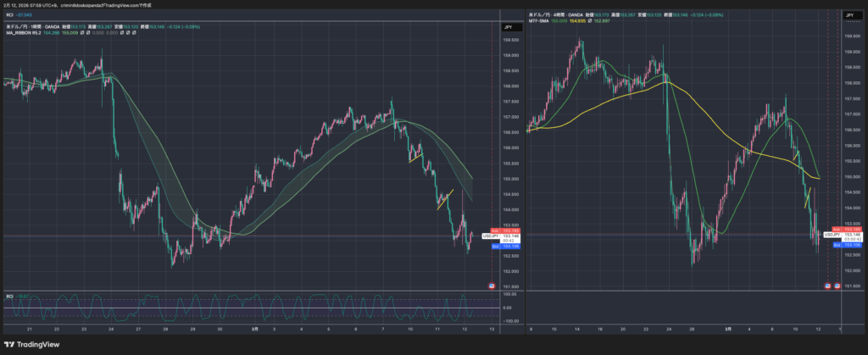Select the lower yellow trend line on left chart
The height and width of the screenshot is (355, 868).
pos(445,199)
